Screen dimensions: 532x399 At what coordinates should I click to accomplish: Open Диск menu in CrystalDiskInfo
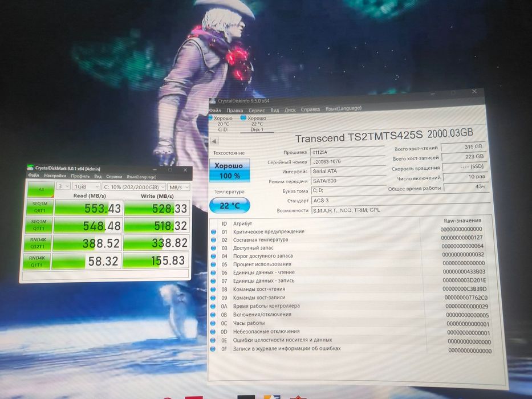coord(290,110)
